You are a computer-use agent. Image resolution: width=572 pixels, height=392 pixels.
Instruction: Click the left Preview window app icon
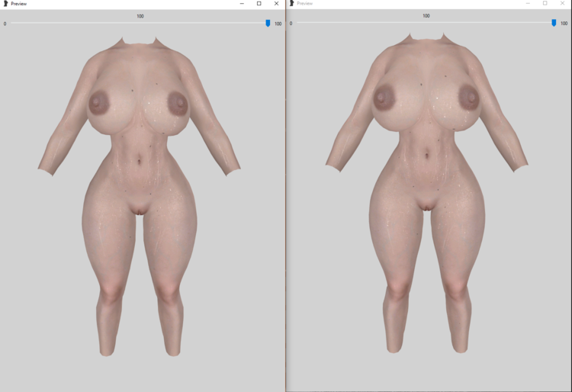[x=5, y=4]
